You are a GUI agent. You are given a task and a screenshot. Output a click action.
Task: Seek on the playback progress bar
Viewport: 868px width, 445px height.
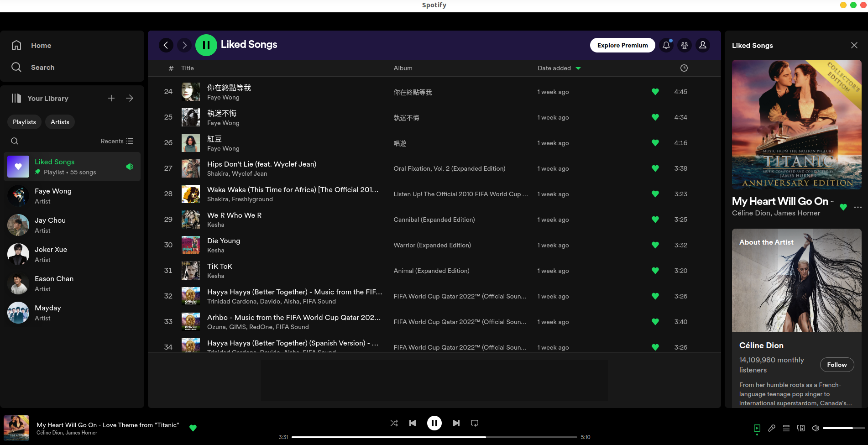click(434, 437)
